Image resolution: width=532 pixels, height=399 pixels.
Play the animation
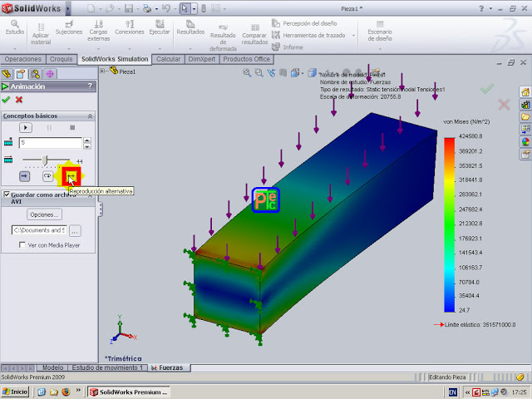pos(26,127)
